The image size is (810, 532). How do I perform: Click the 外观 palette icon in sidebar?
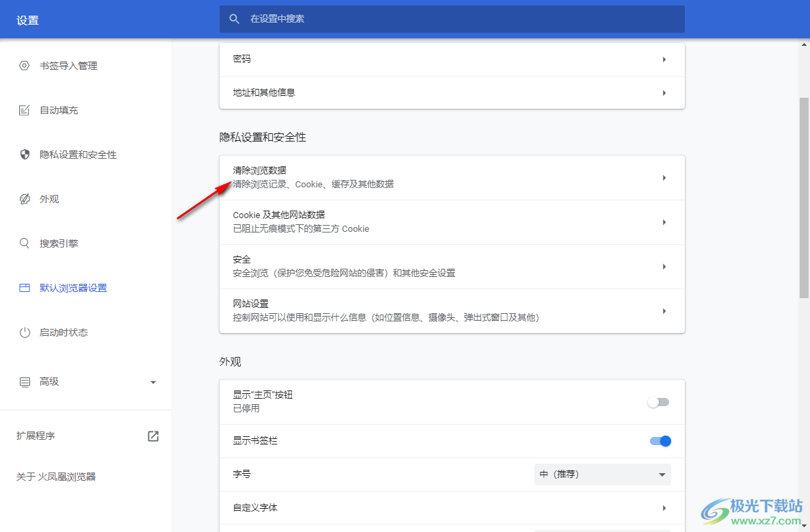click(24, 199)
